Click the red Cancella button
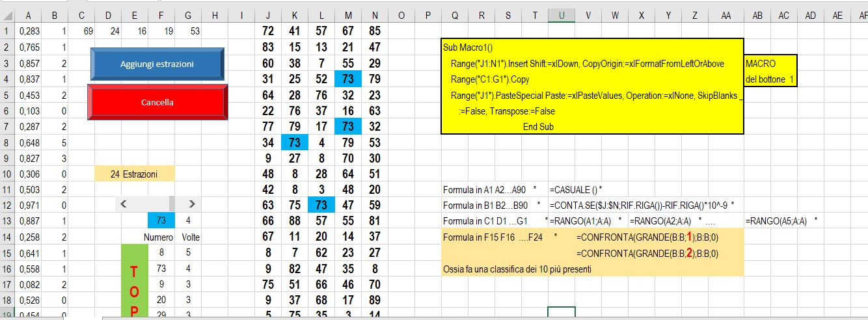This screenshot has width=868, height=320. point(157,103)
